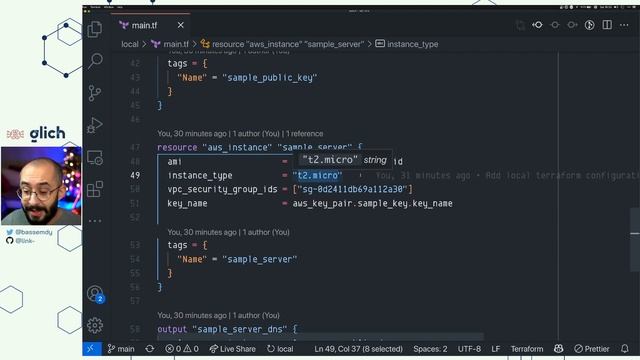Open notifications bell in status bar
The width and height of the screenshot is (640, 360).
click(x=624, y=349)
